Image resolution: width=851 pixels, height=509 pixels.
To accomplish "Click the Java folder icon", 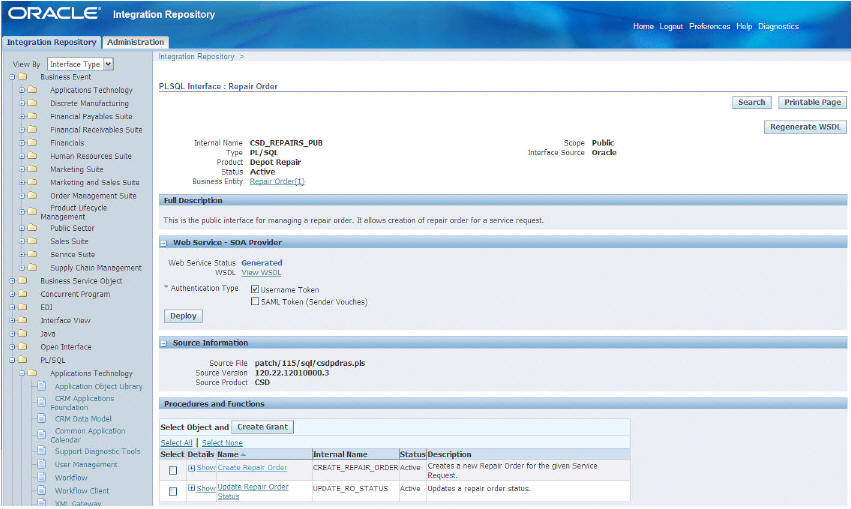I will click(x=23, y=333).
